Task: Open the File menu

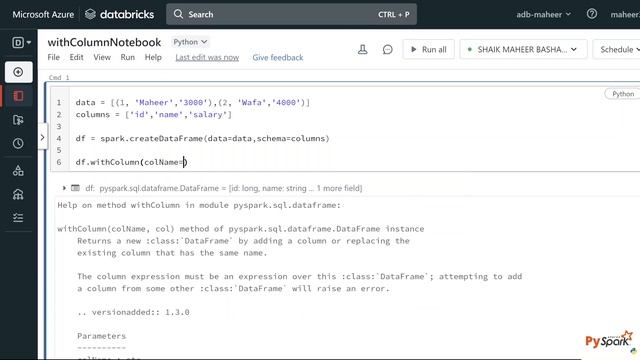Action: tap(53, 58)
